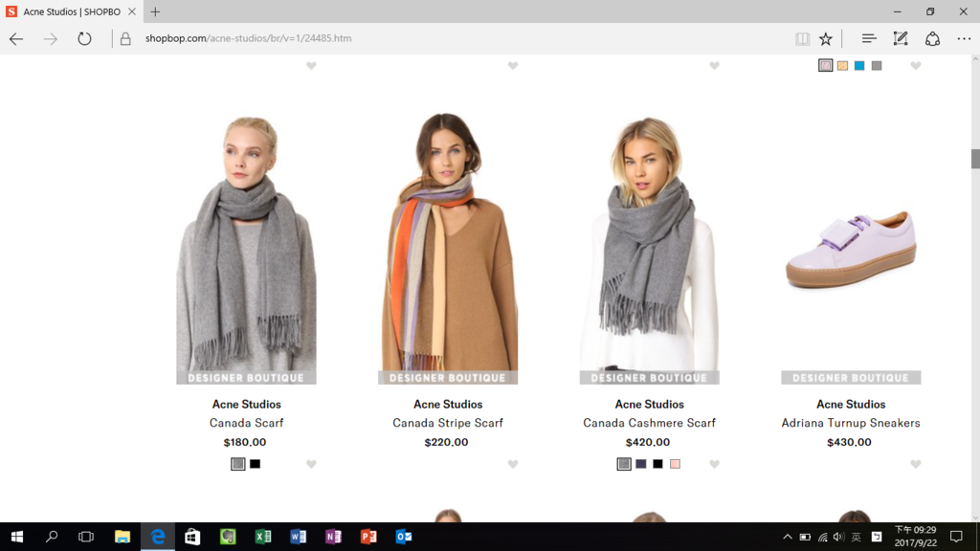The image size is (980, 551).
Task: View the lilac sneaker product photo
Action: point(851,248)
